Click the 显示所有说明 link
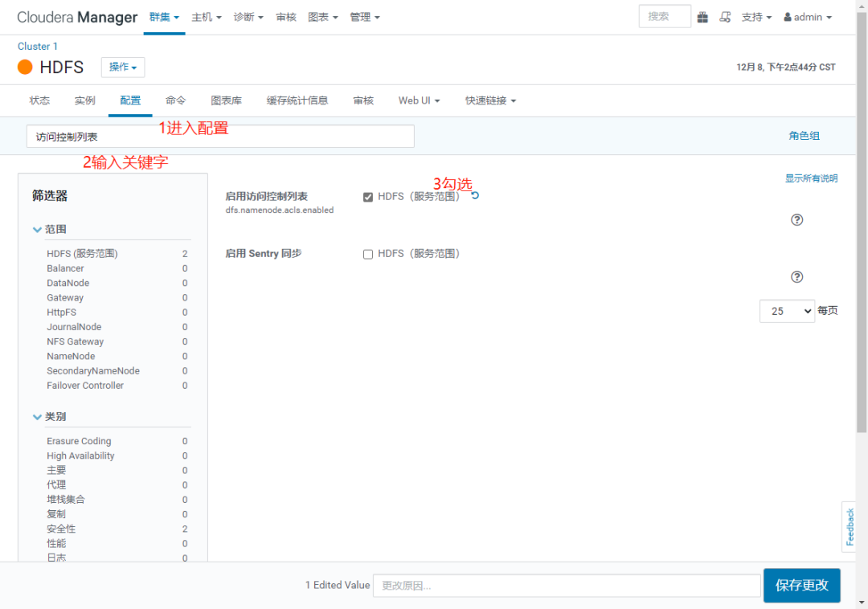The height and width of the screenshot is (609, 868). 811,178
